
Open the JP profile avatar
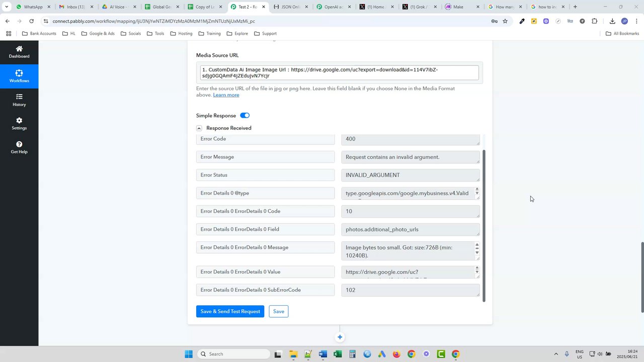click(x=624, y=21)
